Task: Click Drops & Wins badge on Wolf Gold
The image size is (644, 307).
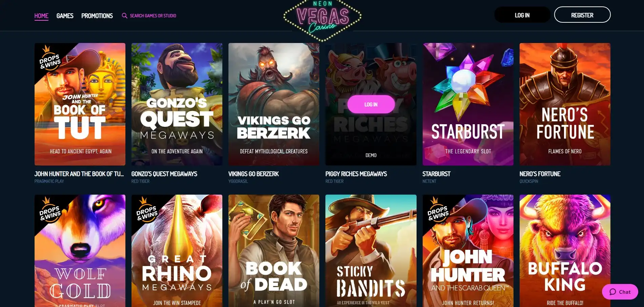Action: click(x=50, y=210)
